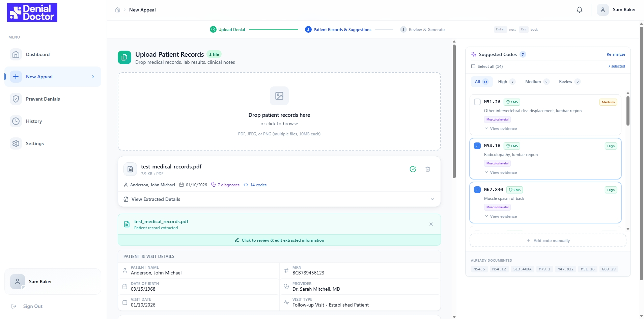Click the sparkle icon by Suggested Codes
Viewport: 644px width, 319px height.
(474, 54)
